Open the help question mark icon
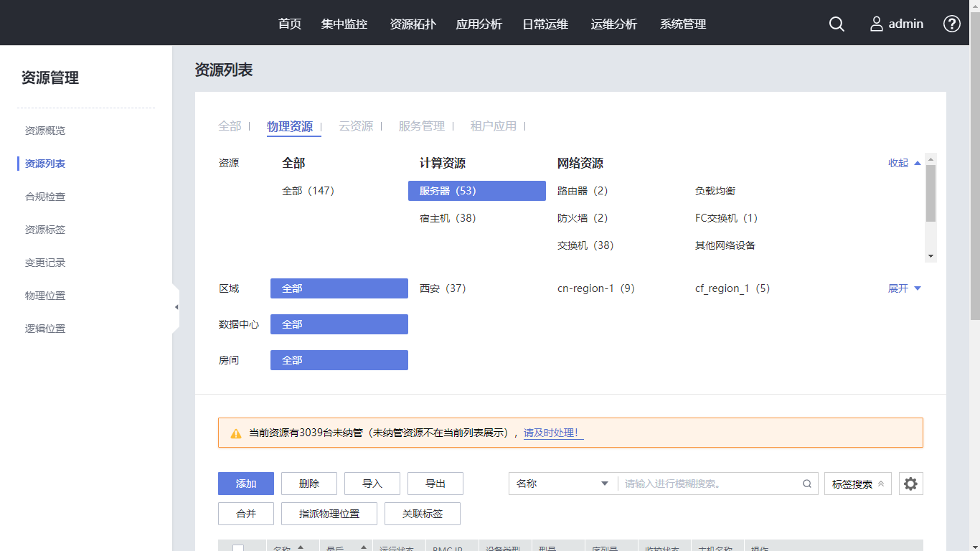Image resolution: width=980 pixels, height=551 pixels. coord(951,24)
